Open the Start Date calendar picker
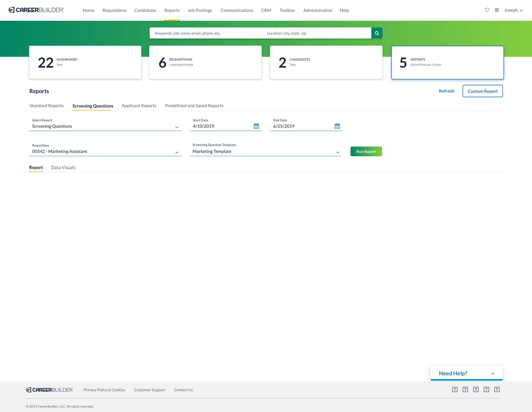The height and width of the screenshot is (412, 532). coord(256,126)
